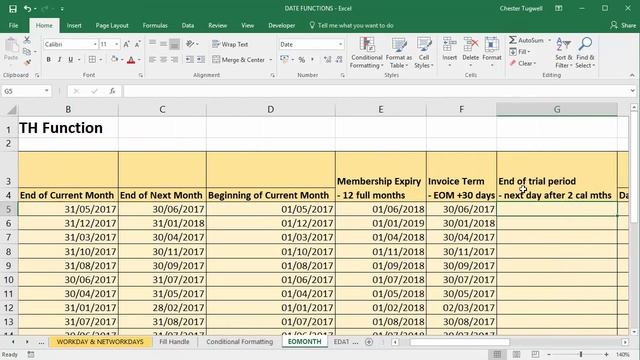Image resolution: width=640 pixels, height=360 pixels.
Task: Select the Conditional Formatting sheet tab
Action: coord(240,342)
